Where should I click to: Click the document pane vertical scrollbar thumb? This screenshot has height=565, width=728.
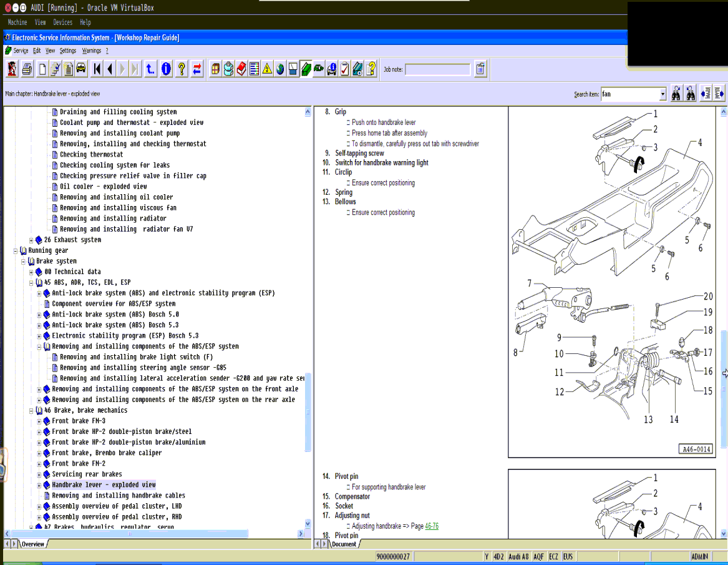pyautogui.click(x=724, y=388)
